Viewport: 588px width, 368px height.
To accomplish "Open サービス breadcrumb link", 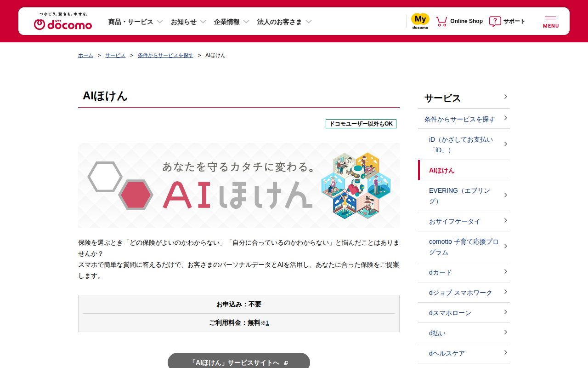I will click(x=115, y=55).
